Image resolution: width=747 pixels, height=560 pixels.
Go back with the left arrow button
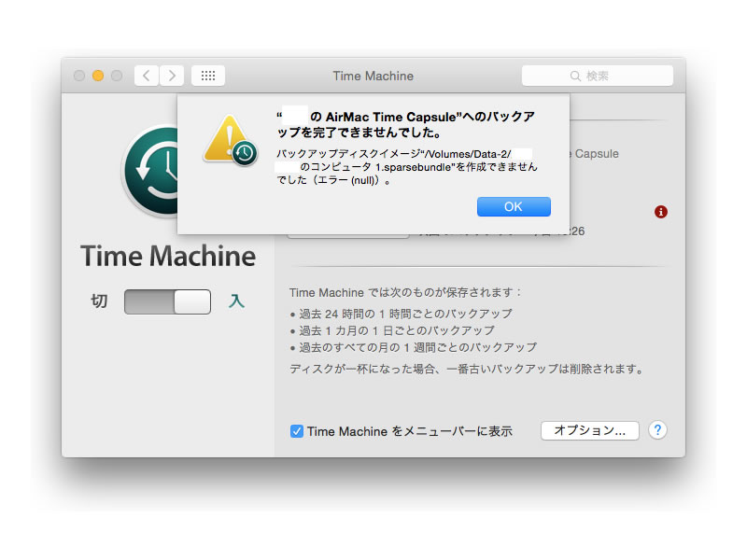(x=147, y=76)
